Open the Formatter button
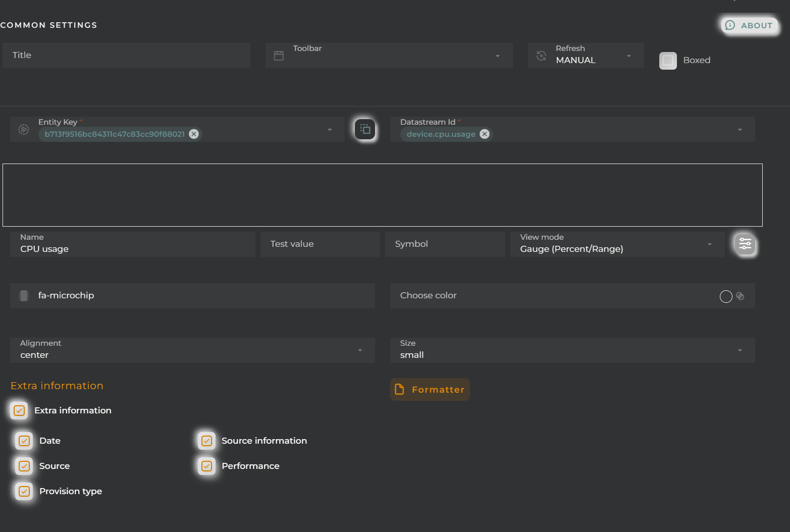Image resolution: width=790 pixels, height=532 pixels. pos(430,389)
